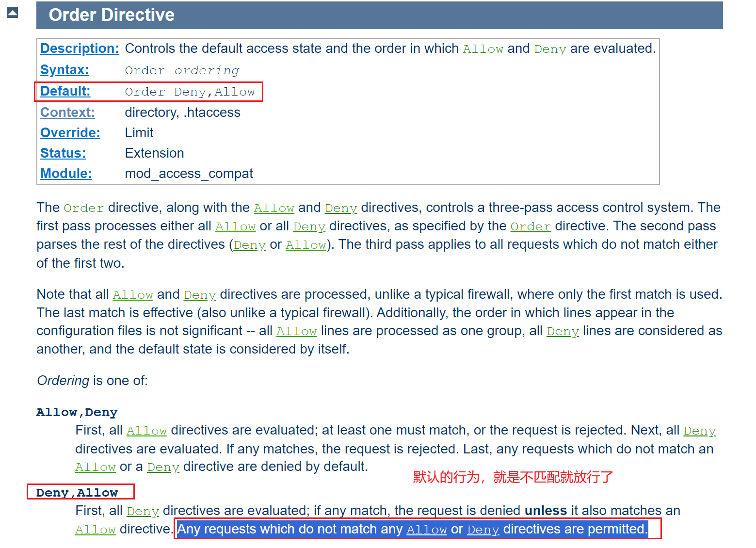Open the Description link in the table
The width and height of the screenshot is (756, 548).
tap(80, 48)
